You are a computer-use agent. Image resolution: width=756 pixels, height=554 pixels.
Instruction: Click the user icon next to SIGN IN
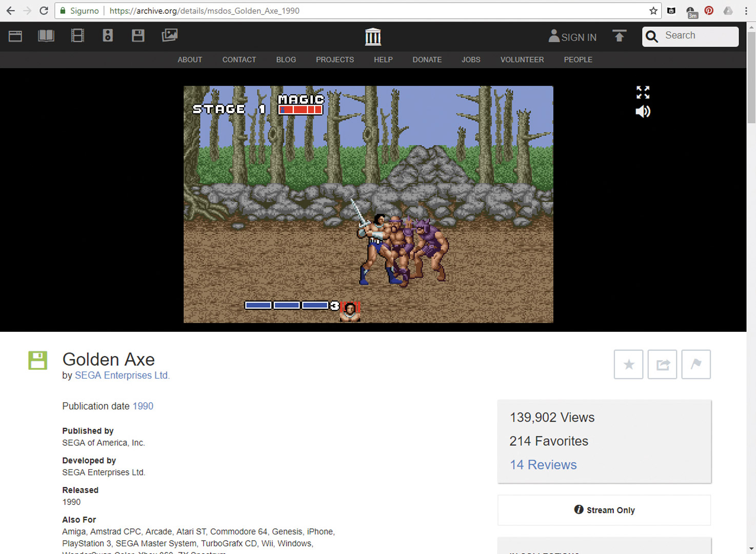[554, 35]
